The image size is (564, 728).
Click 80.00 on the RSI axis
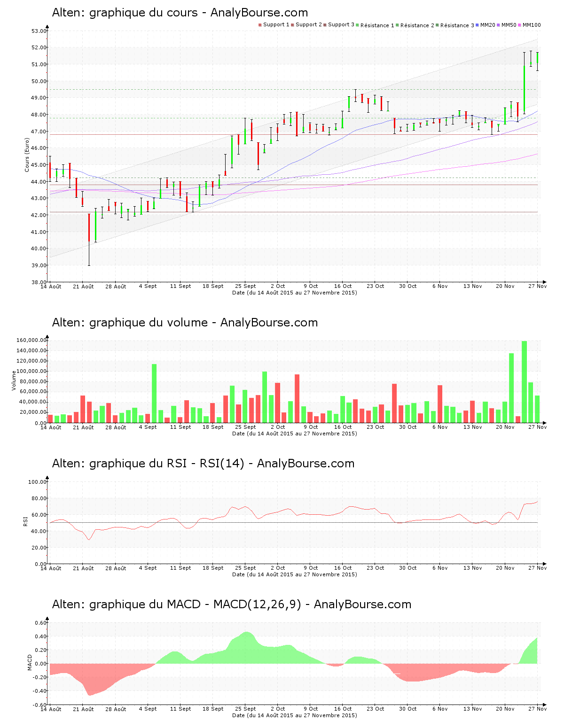pyautogui.click(x=39, y=498)
